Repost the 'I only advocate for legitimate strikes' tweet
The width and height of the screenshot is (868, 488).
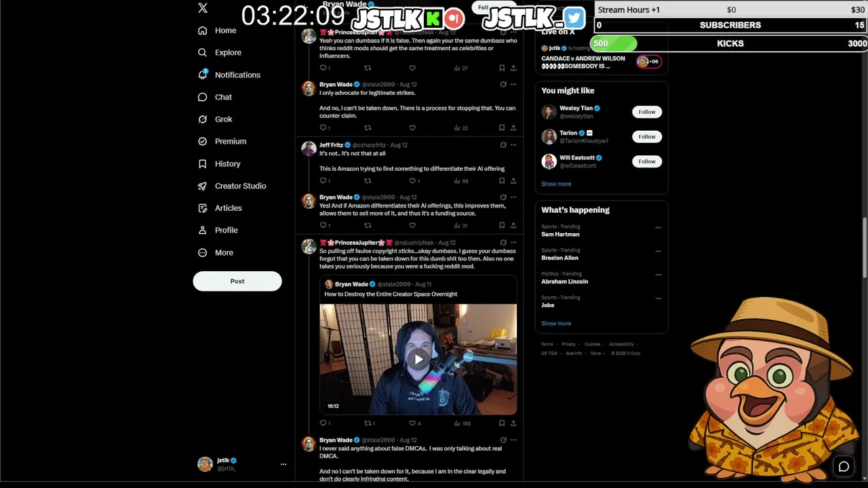click(x=368, y=127)
